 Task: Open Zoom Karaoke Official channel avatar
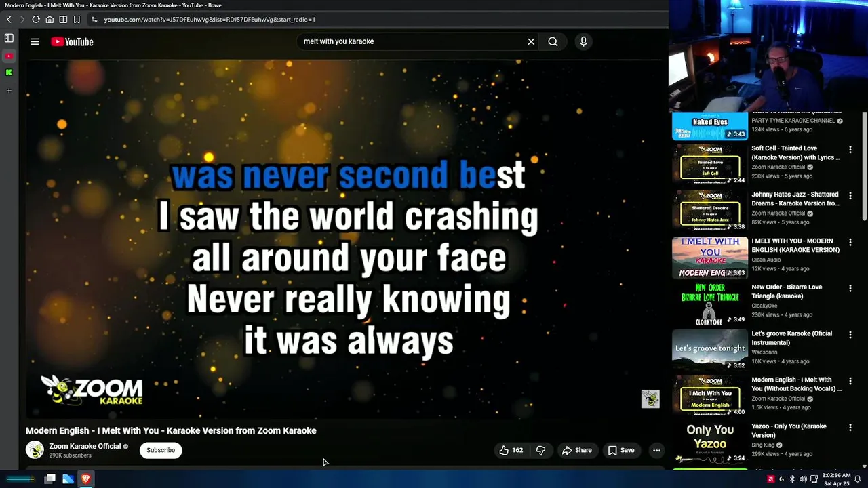click(35, 449)
